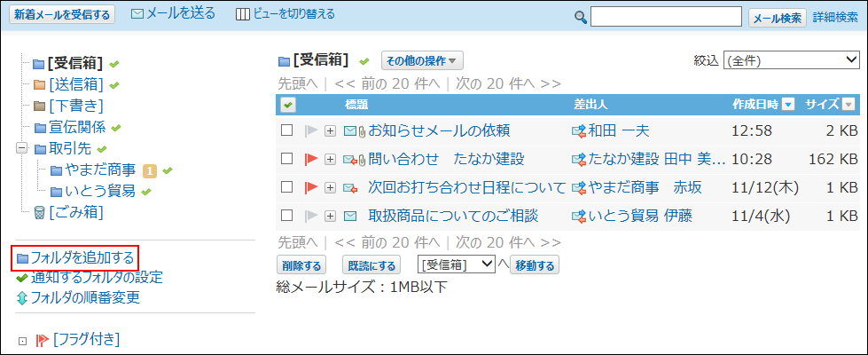Open [送信箱] folder in tree
The image size is (868, 355).
point(76,84)
